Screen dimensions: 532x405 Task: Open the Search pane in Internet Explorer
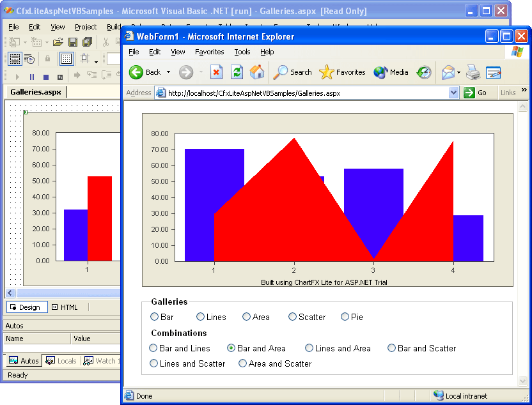pos(292,72)
